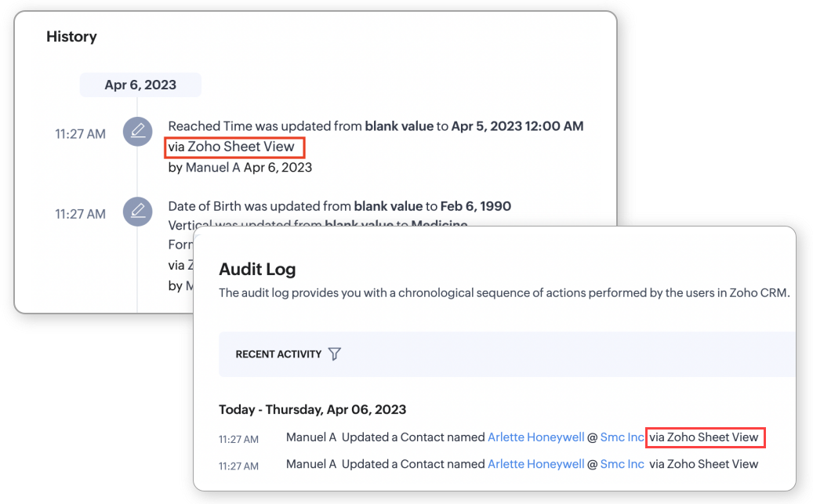Click the 'Reached Time was updated' history line

[376, 126]
